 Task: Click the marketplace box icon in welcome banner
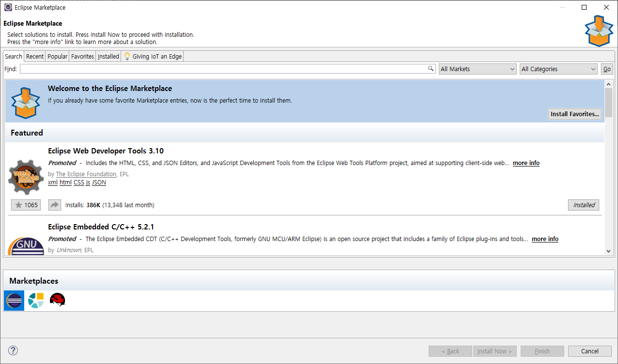tap(26, 103)
